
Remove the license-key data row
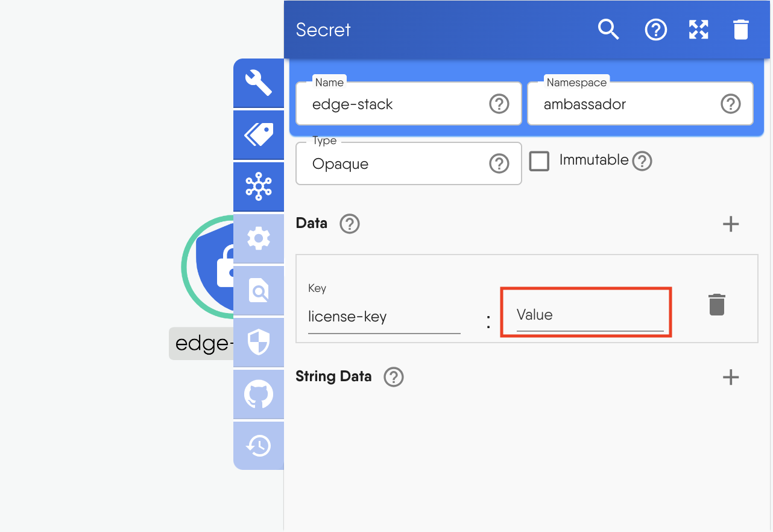716,305
